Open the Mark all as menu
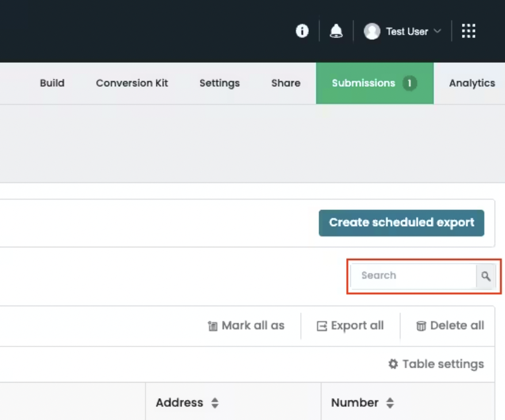 coord(246,326)
